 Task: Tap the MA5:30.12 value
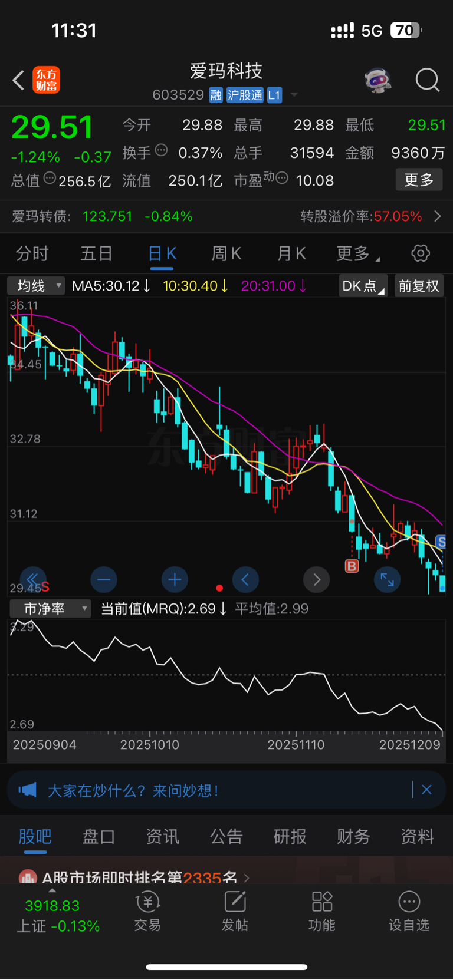point(111,286)
